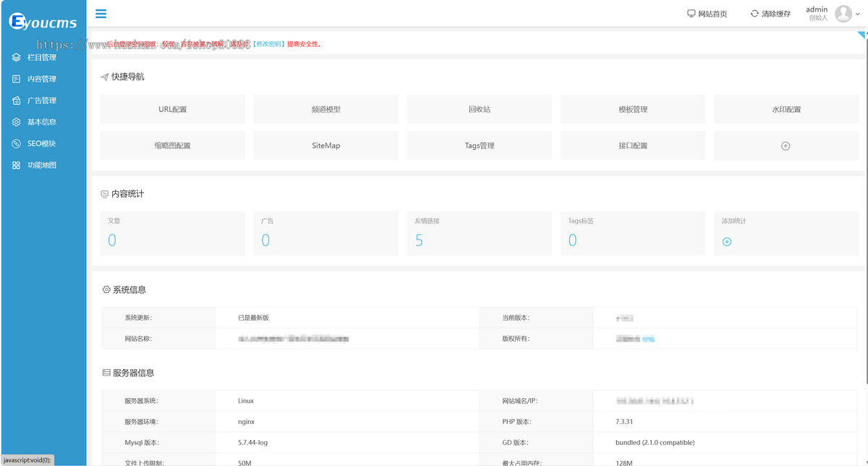Click the 友情链接 statistics card

coord(480,233)
